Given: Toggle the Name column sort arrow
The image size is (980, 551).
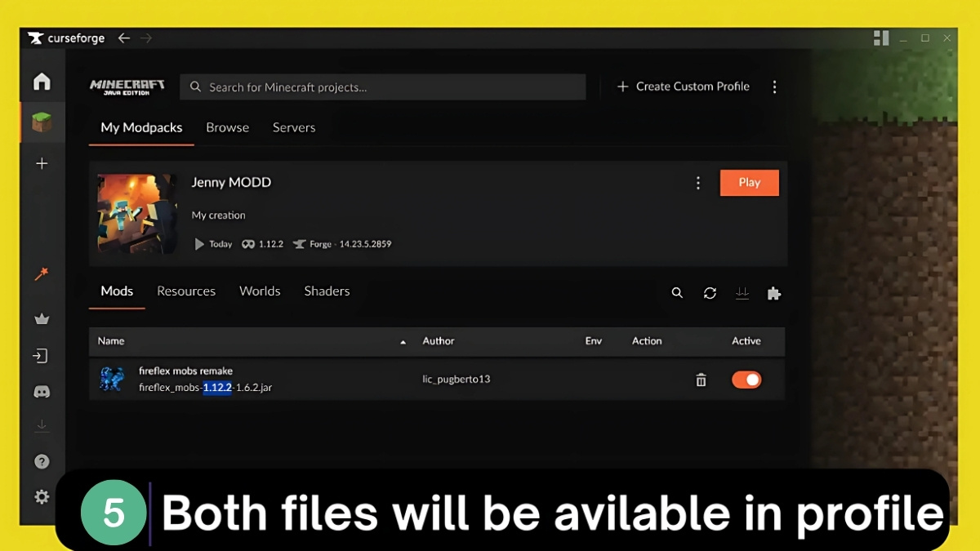Looking at the screenshot, I should [x=403, y=342].
